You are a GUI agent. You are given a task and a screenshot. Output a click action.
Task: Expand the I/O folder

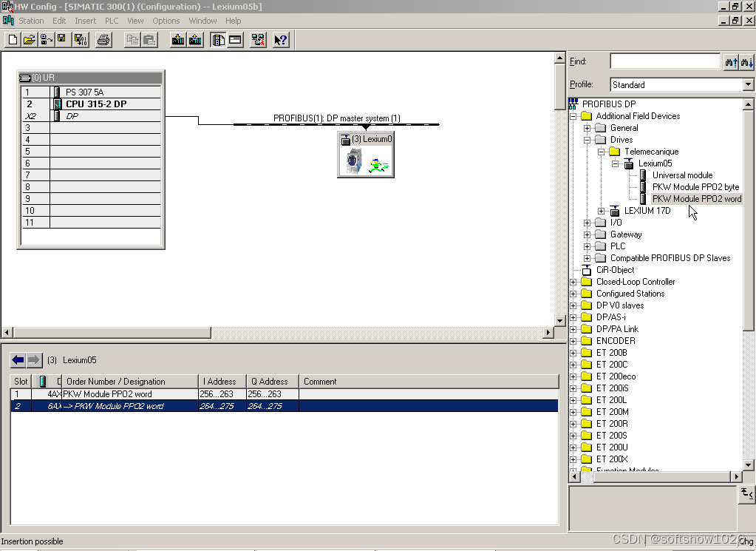[x=588, y=223]
